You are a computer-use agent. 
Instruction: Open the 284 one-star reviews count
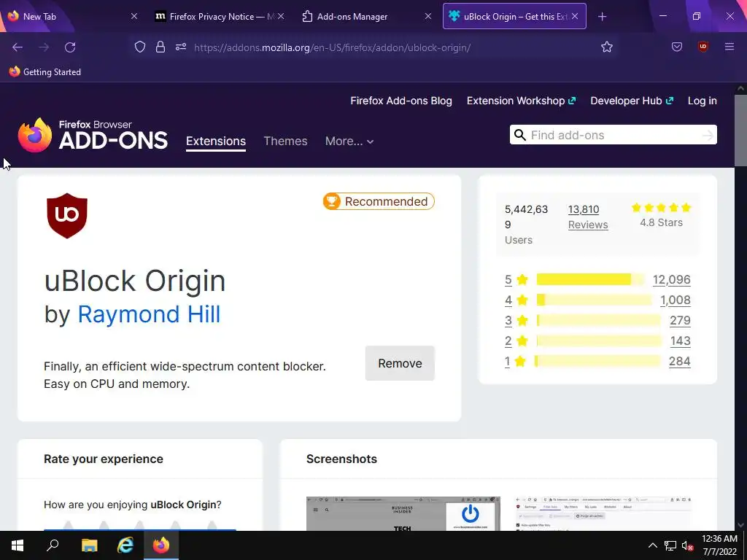point(679,362)
